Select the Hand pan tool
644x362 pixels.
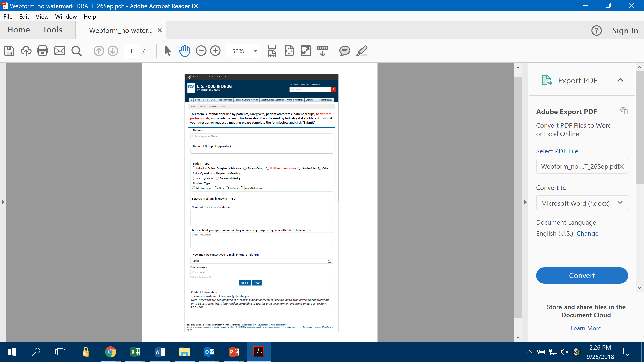coord(184,51)
